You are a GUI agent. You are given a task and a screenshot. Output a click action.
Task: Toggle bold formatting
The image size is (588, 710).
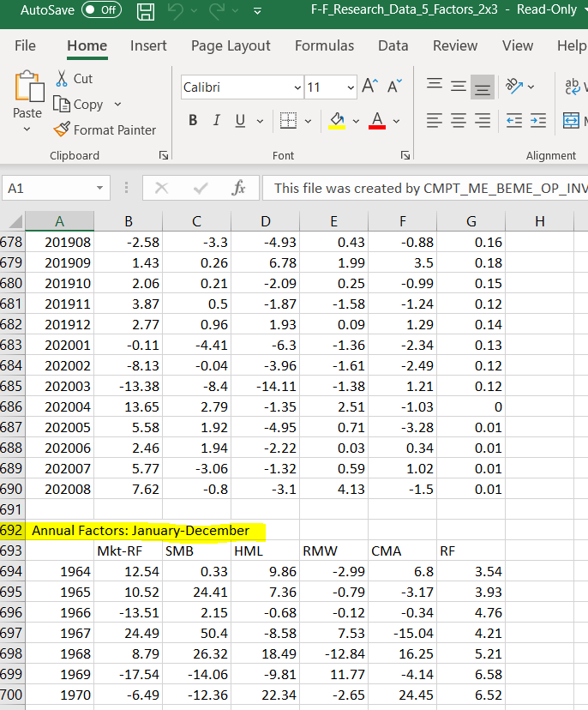[x=194, y=121]
